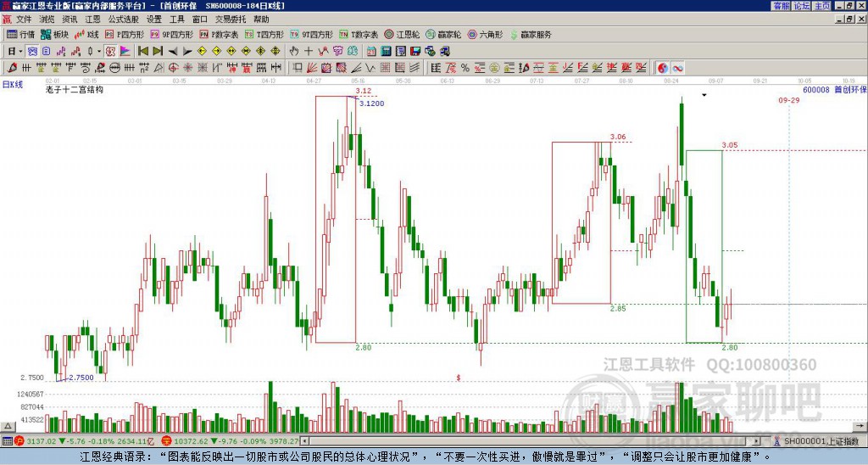Toggle the highlighted chart mode button beside 日

[x=32, y=51]
